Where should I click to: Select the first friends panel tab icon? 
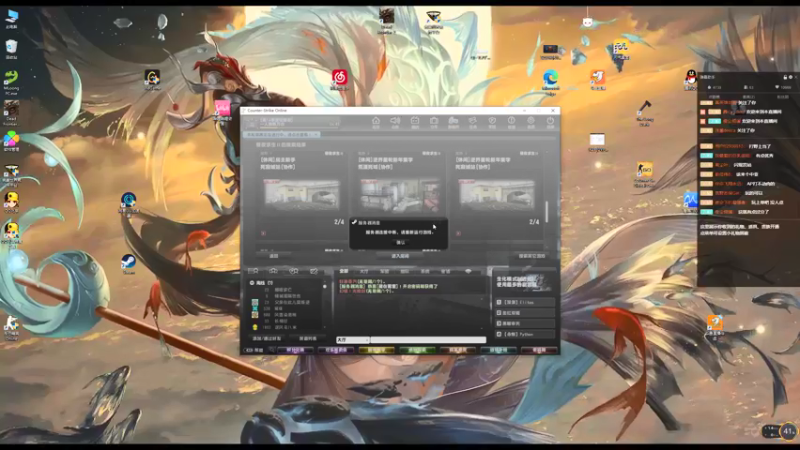pos(253,271)
